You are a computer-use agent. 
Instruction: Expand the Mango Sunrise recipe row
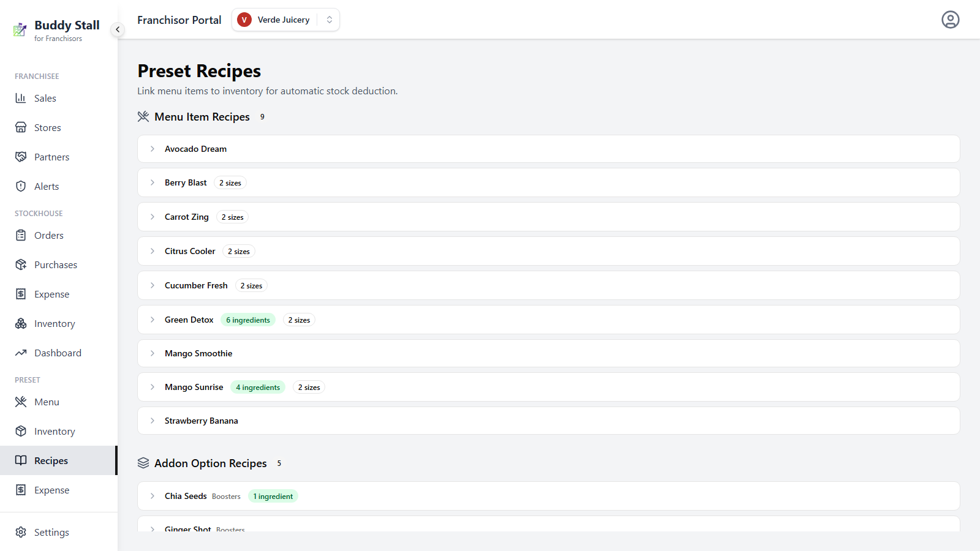point(548,387)
